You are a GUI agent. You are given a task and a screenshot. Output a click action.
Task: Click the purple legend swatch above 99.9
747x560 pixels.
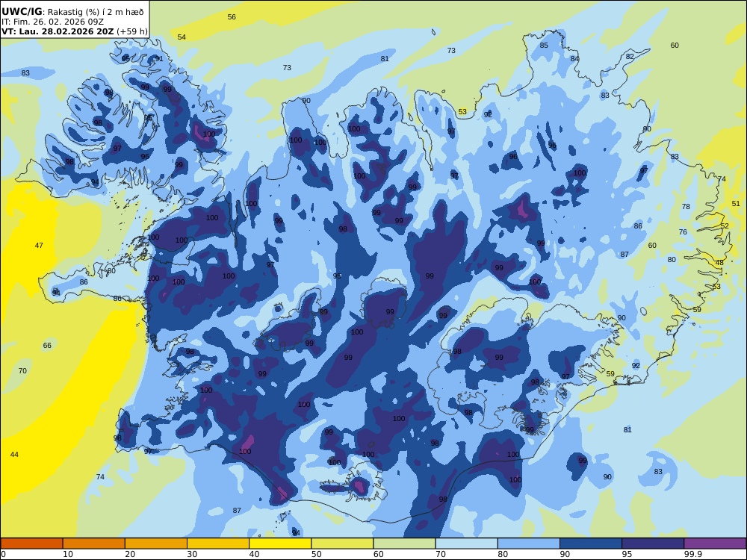tap(715, 544)
